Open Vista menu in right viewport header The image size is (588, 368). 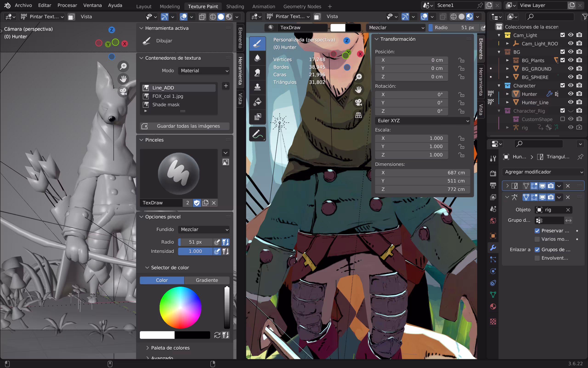pos(332,17)
